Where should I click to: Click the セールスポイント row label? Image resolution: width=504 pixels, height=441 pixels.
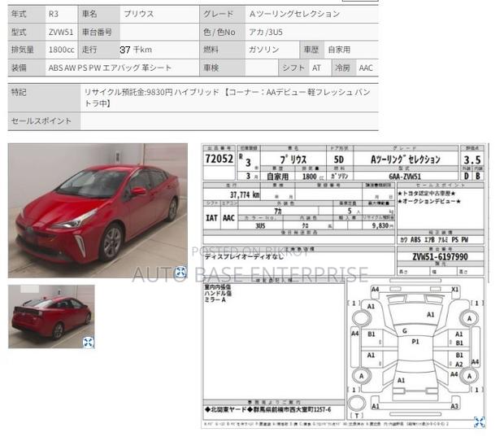pos(41,121)
